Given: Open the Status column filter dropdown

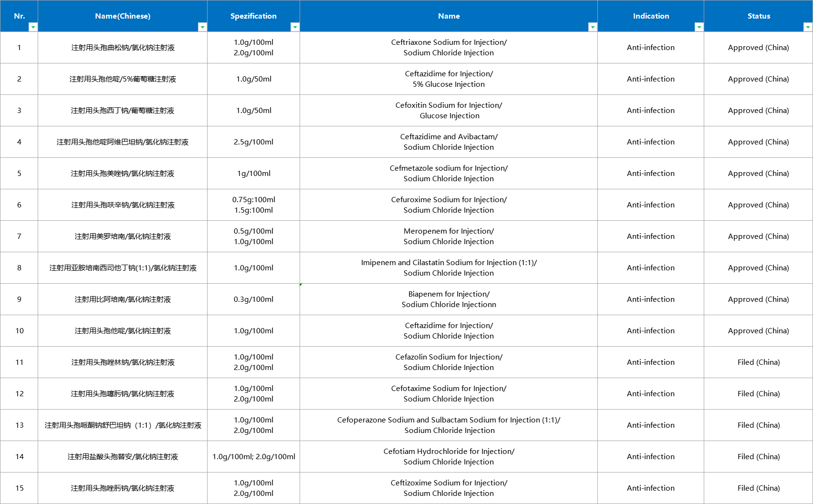Looking at the screenshot, I should [x=808, y=27].
